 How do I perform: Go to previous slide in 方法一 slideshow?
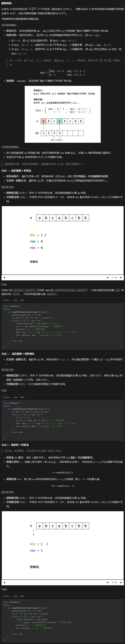coord(108,277)
